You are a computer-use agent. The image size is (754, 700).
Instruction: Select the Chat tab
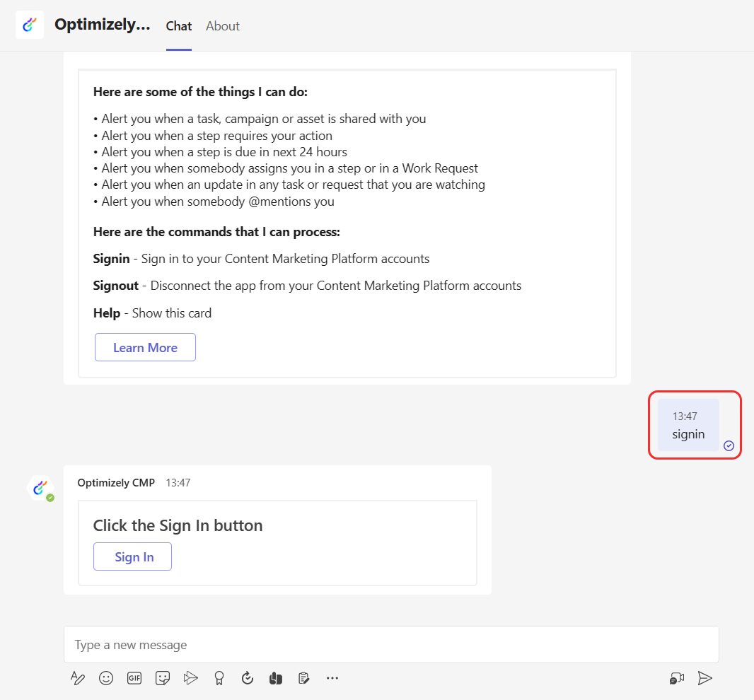tap(179, 26)
